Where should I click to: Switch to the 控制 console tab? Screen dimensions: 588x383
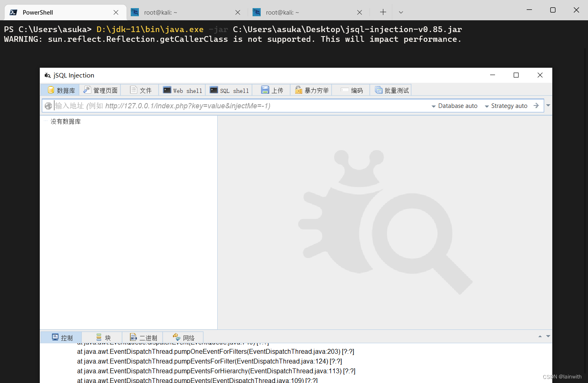click(61, 338)
